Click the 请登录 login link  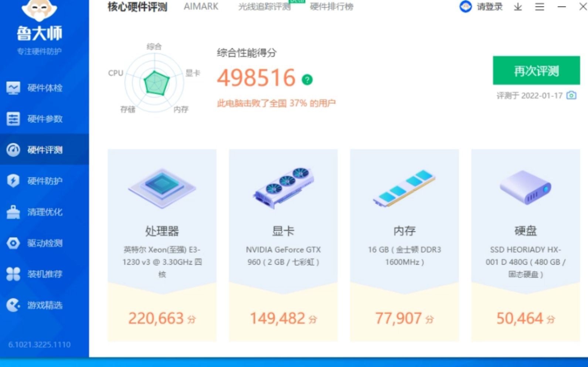point(490,7)
